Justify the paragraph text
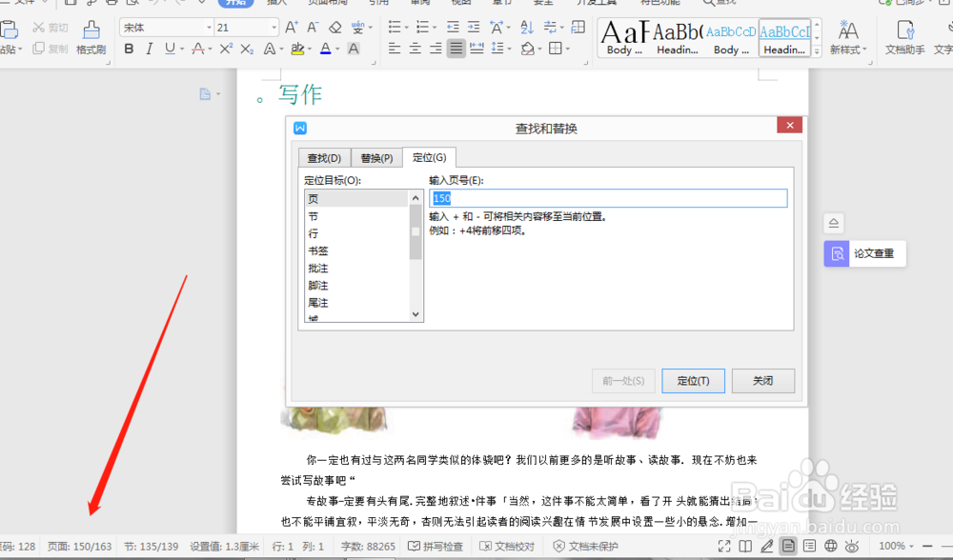 pyautogui.click(x=456, y=49)
